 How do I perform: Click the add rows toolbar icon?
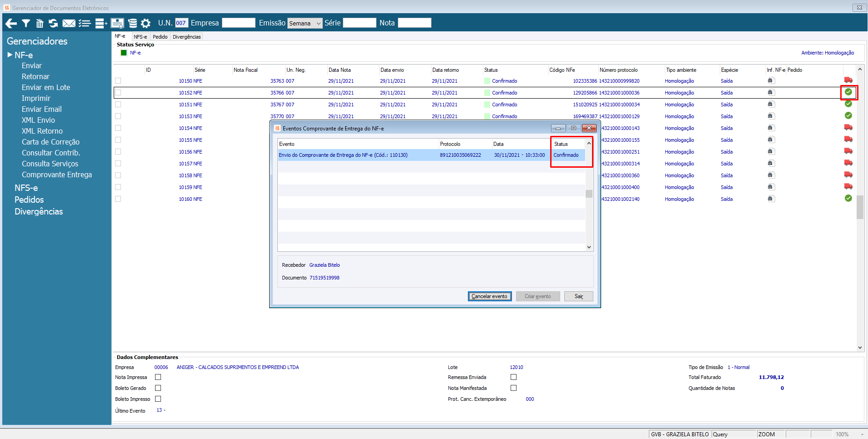tap(101, 23)
